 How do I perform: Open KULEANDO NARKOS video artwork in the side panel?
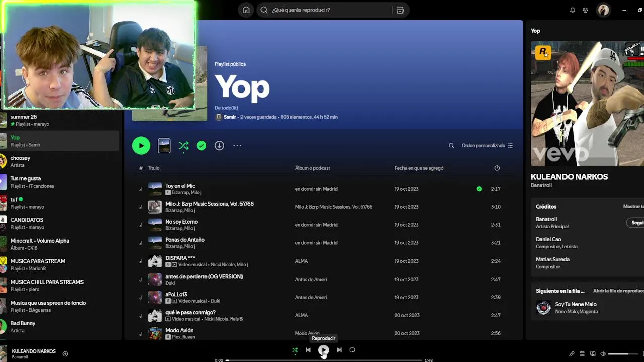tap(587, 104)
